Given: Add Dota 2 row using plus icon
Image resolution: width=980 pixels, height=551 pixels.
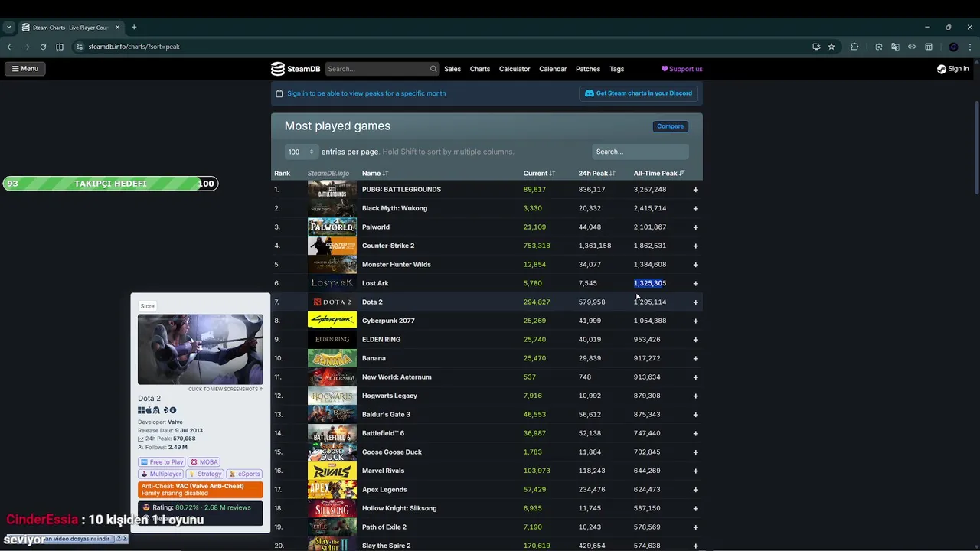Looking at the screenshot, I should coord(695,302).
